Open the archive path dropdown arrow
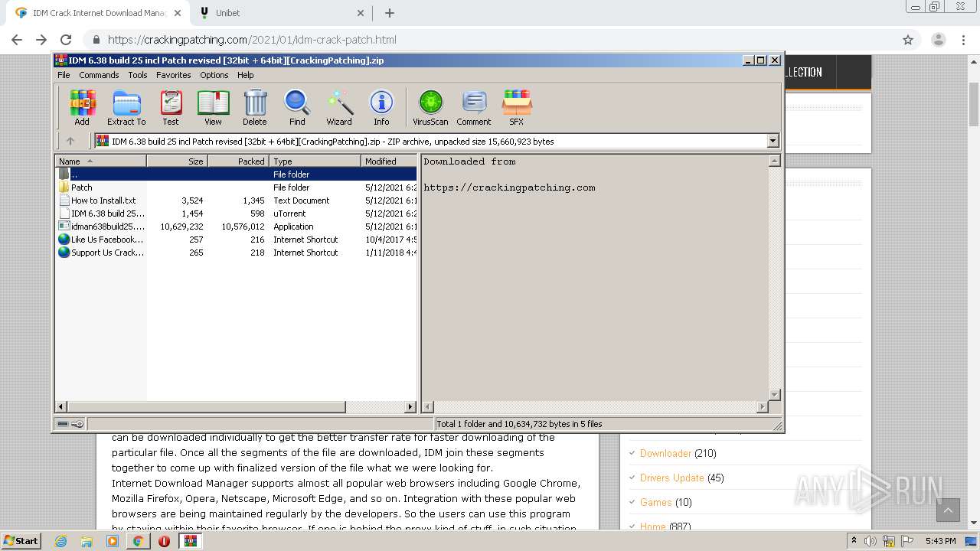Viewport: 980px width, 551px height. [773, 141]
